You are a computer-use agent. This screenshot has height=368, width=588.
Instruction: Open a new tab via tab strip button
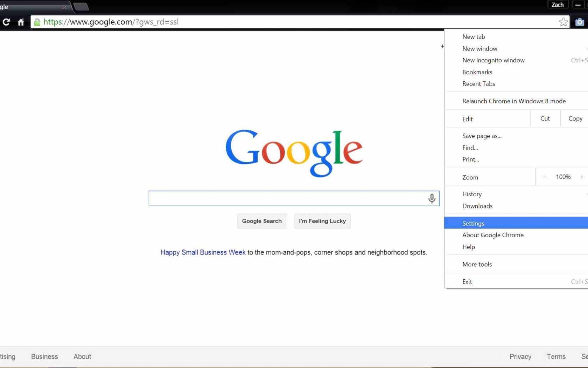pyautogui.click(x=81, y=7)
